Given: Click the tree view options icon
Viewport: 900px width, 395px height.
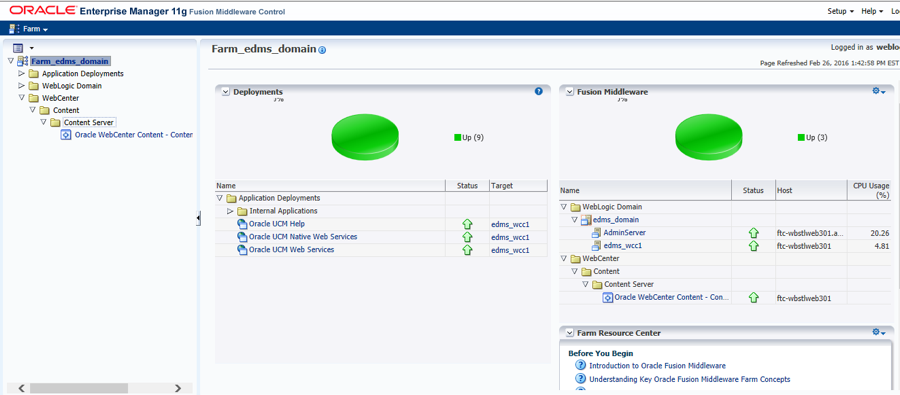Looking at the screenshot, I should click(x=18, y=48).
